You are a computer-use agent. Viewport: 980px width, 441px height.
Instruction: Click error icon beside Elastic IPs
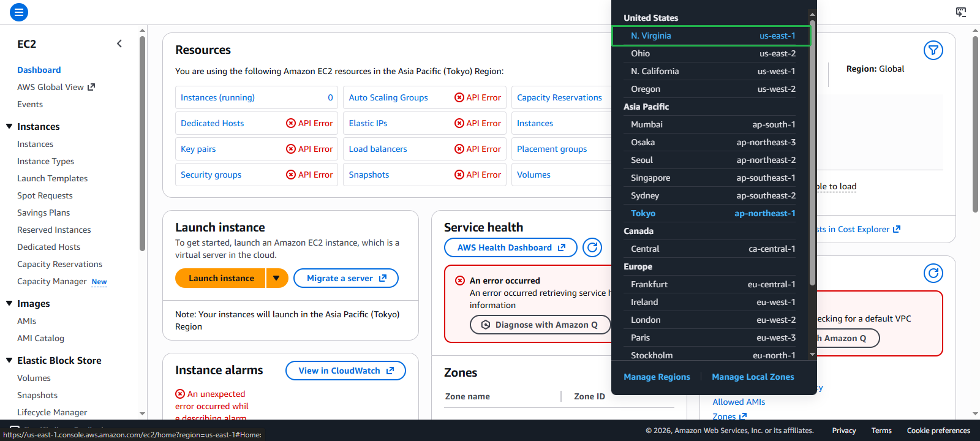pos(459,123)
